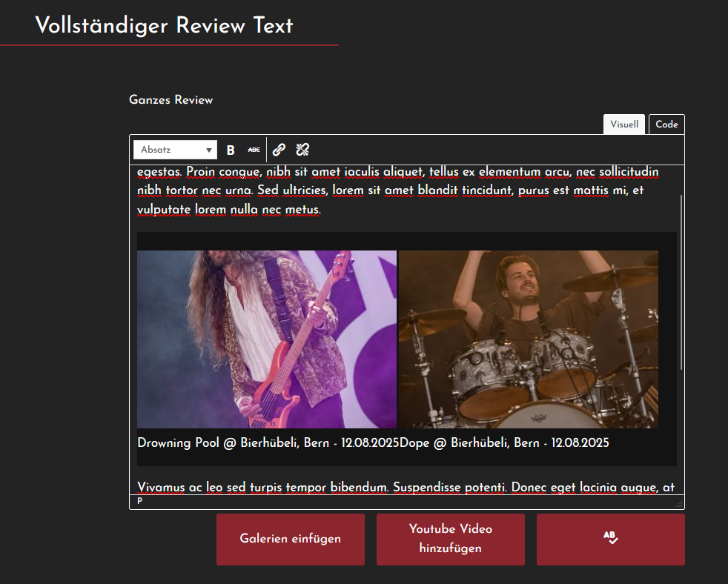Remove link with broken chain icon
Viewport: 728px width, 584px height.
click(x=302, y=150)
